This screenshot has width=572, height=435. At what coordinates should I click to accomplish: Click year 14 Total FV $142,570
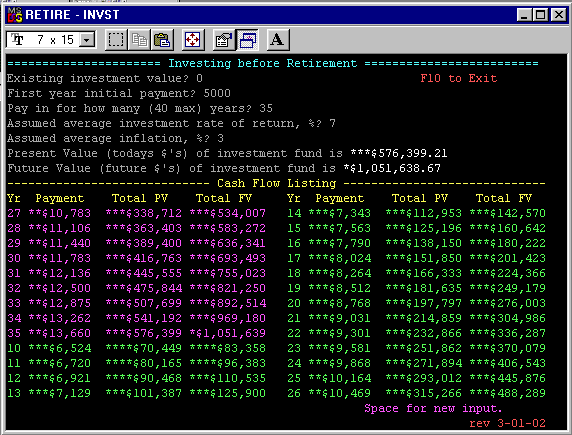point(507,213)
